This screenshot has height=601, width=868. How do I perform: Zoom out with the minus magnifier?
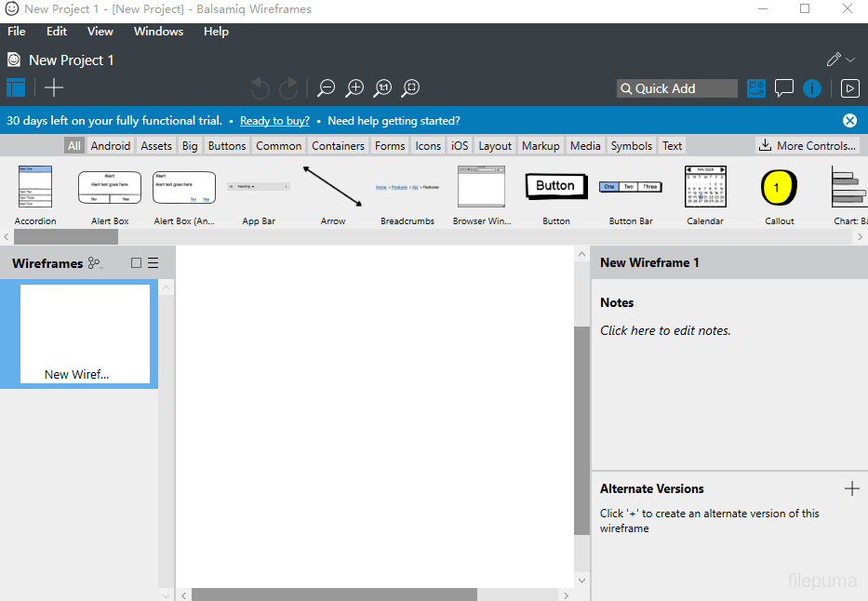point(326,88)
